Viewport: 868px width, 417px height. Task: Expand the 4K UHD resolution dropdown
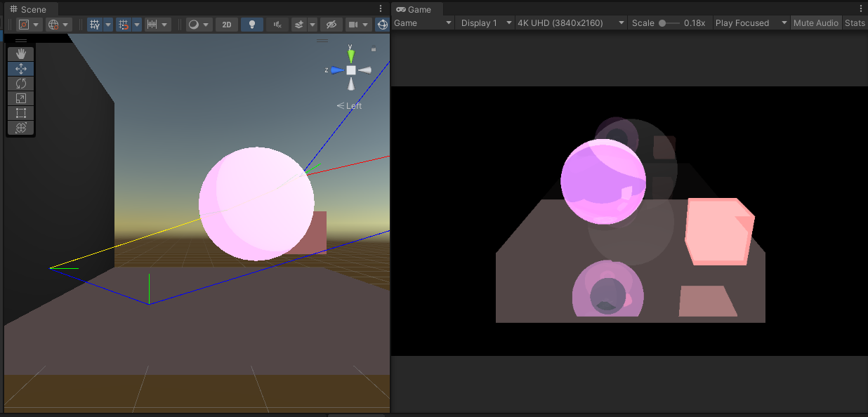tap(570, 23)
